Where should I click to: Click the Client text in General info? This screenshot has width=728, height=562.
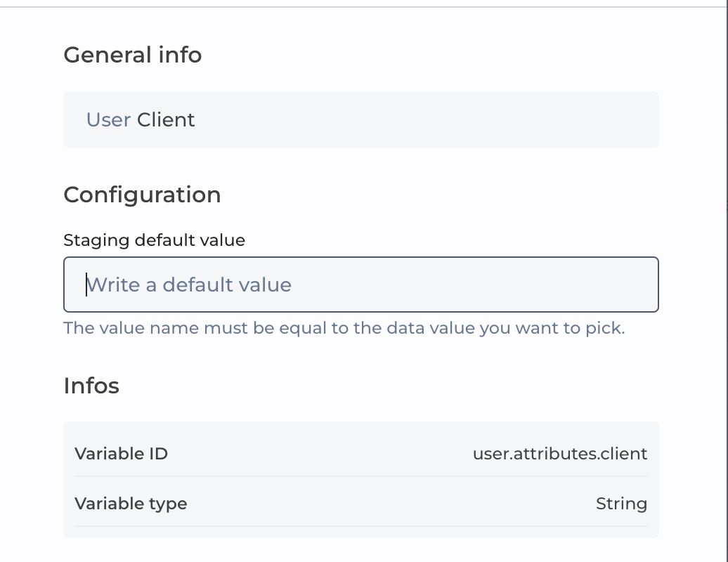pyautogui.click(x=166, y=120)
